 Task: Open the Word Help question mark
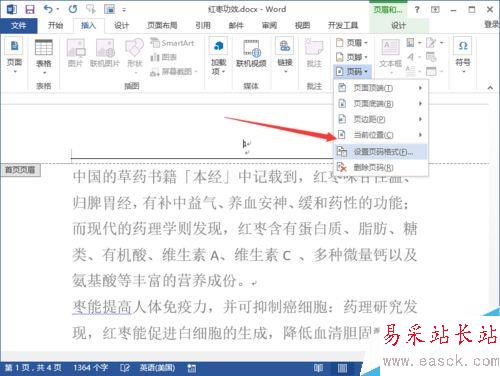[417, 9]
